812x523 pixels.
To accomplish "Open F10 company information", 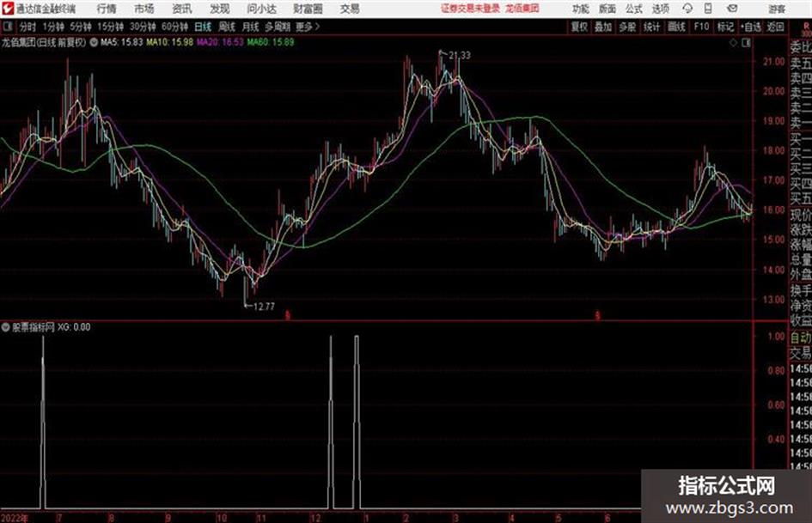I will point(701,27).
